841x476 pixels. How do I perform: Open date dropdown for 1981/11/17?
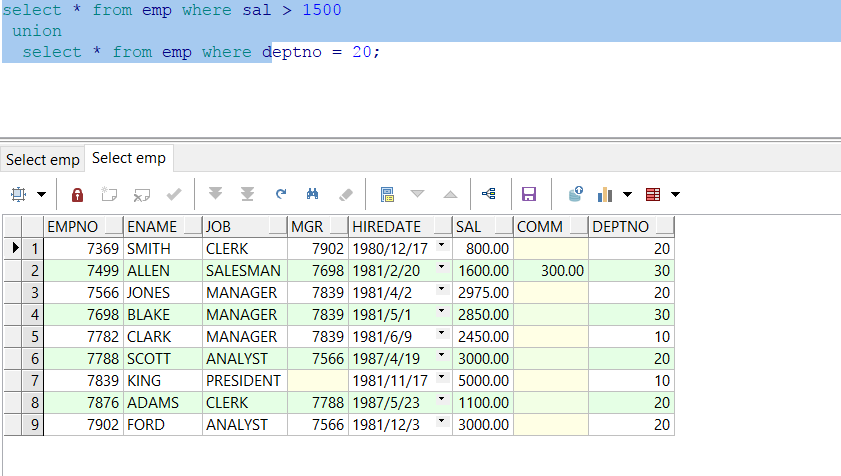coord(441,377)
